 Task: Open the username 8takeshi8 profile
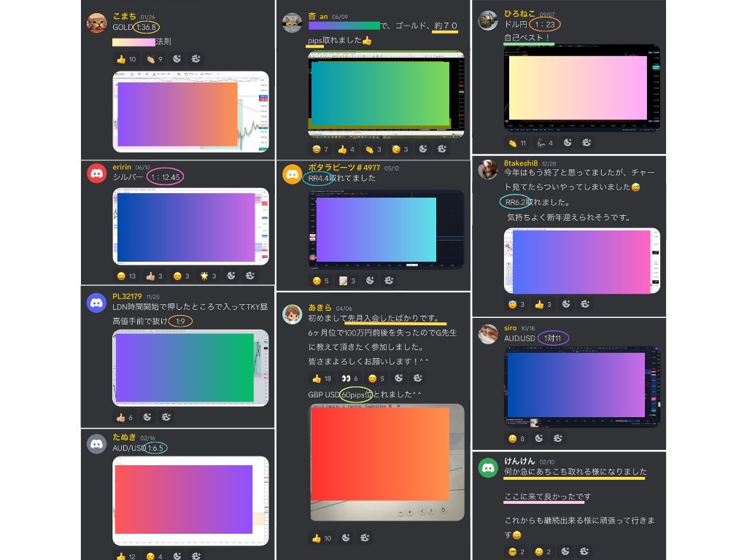tap(520, 163)
